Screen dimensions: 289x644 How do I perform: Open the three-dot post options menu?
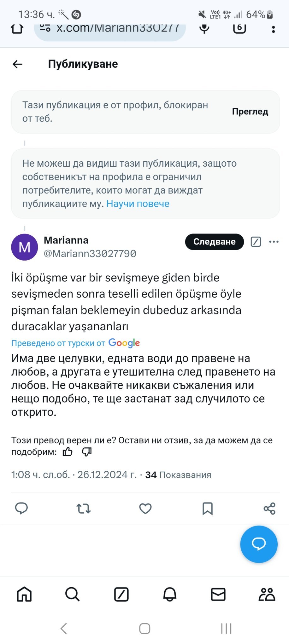point(274,242)
